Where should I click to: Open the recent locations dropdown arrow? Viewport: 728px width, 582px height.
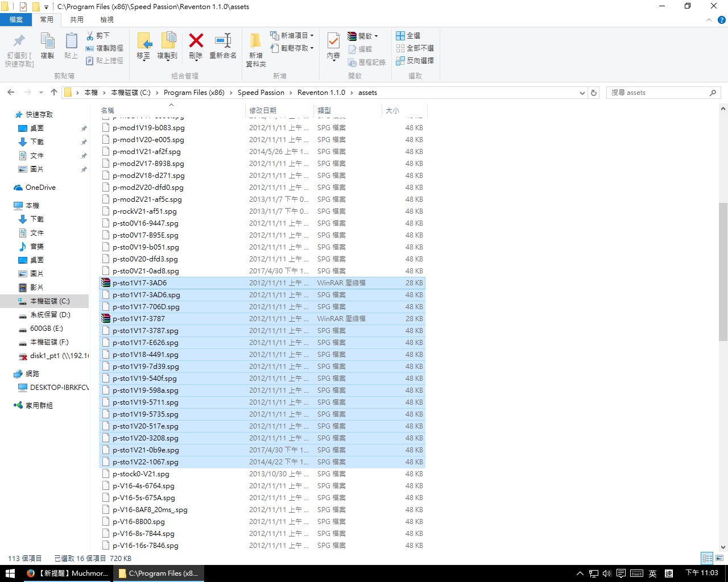coord(41,93)
